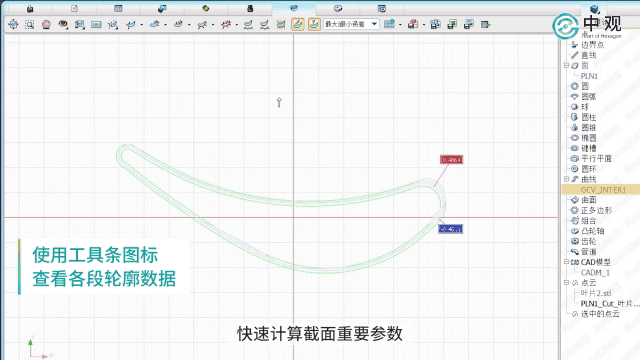The width and height of the screenshot is (640, 360).
Task: Switch to the table-grid ribbon tab
Action: [118, 9]
